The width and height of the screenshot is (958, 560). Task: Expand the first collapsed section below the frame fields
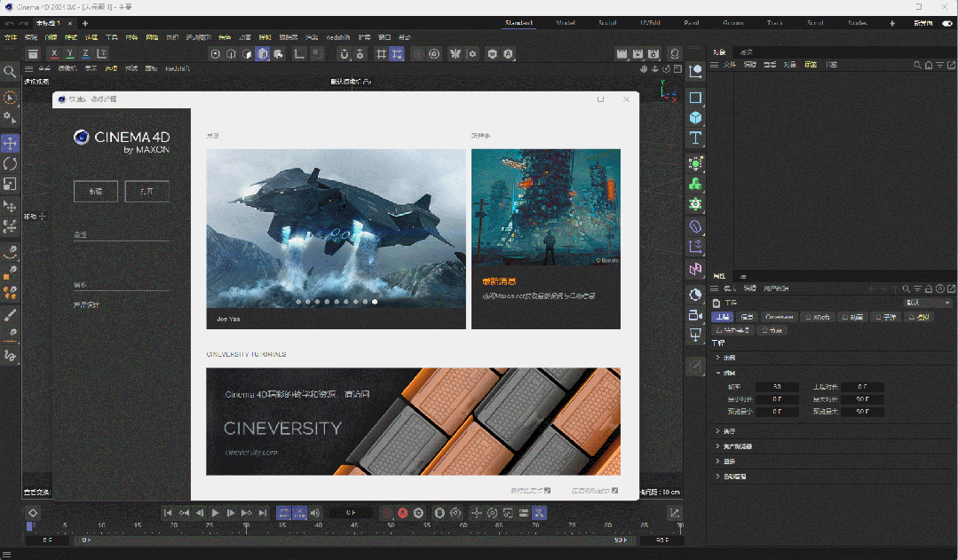click(717, 431)
